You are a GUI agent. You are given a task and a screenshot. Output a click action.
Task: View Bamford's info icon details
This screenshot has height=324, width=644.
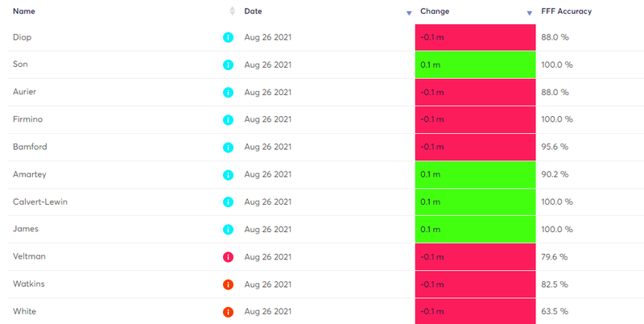pyautogui.click(x=228, y=147)
